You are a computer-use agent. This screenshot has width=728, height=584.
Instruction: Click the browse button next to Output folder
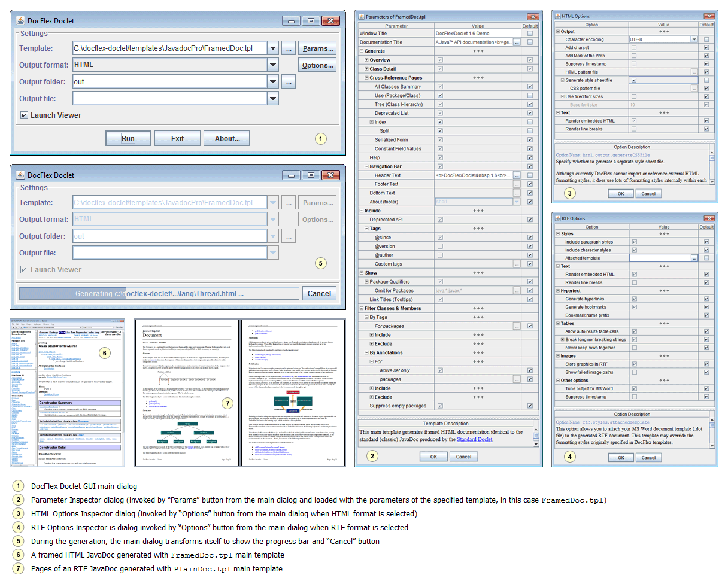[289, 82]
